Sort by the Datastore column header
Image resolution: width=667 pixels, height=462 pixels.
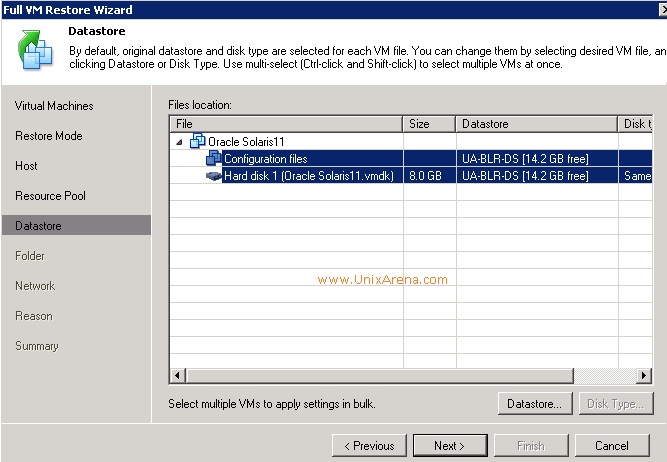[x=536, y=124]
